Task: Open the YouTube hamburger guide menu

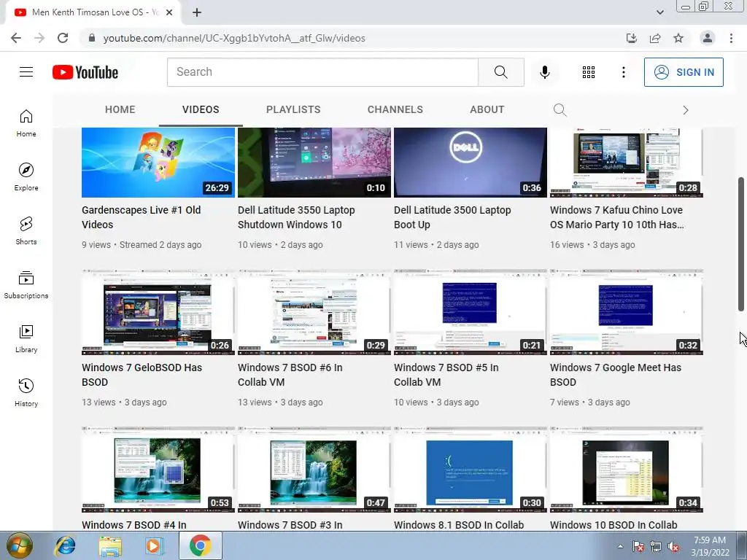Action: [26, 72]
